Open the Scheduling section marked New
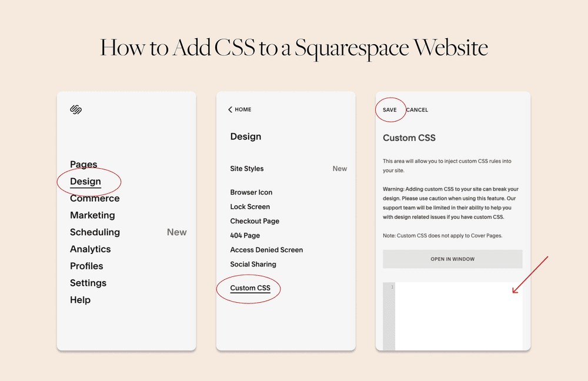The width and height of the screenshot is (588, 381). [x=95, y=232]
